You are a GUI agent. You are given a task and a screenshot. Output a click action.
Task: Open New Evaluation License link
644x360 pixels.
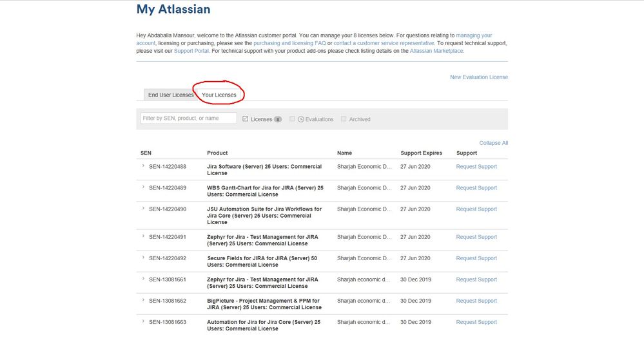(x=479, y=77)
